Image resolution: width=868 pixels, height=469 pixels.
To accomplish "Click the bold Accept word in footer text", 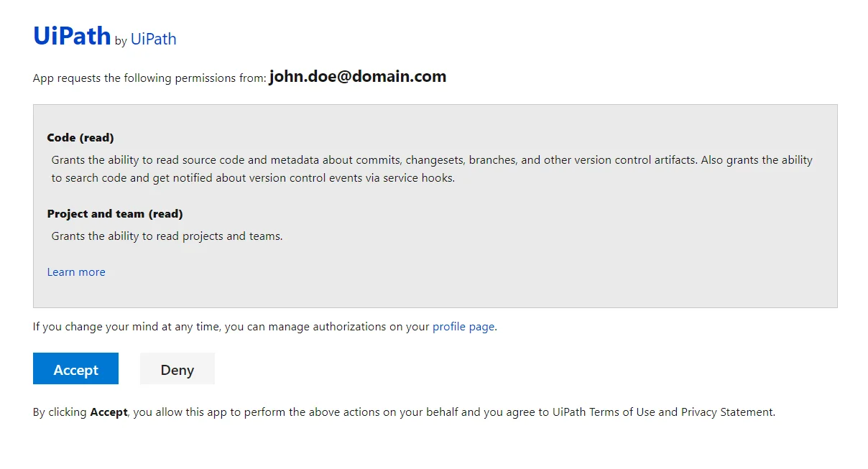I will [x=109, y=412].
